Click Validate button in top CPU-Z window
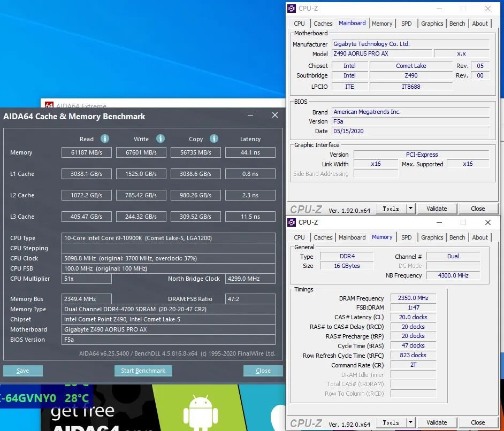This screenshot has width=504, height=431. tap(437, 209)
